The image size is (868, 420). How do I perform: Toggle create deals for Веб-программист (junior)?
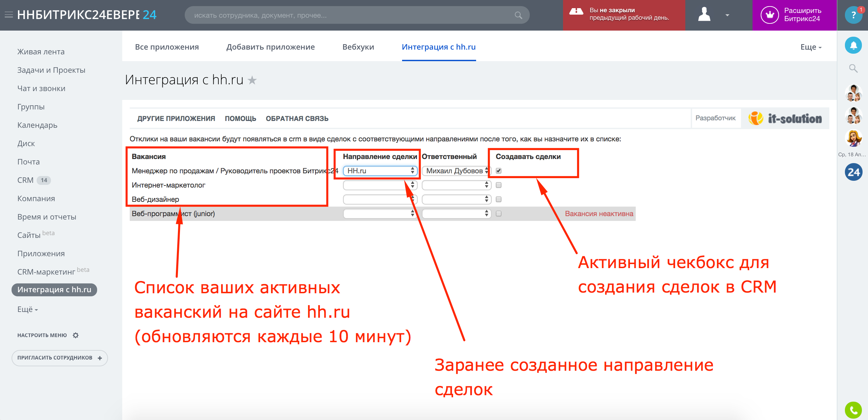(x=499, y=213)
